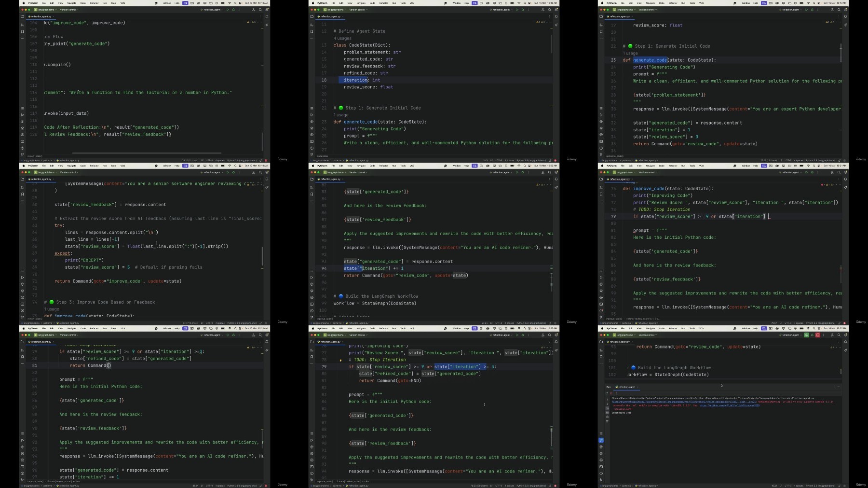Viewport: 868px width, 488px height.
Task: Click the scroll-up arrow in the Run console gutter
Action: pyautogui.click(x=607, y=400)
